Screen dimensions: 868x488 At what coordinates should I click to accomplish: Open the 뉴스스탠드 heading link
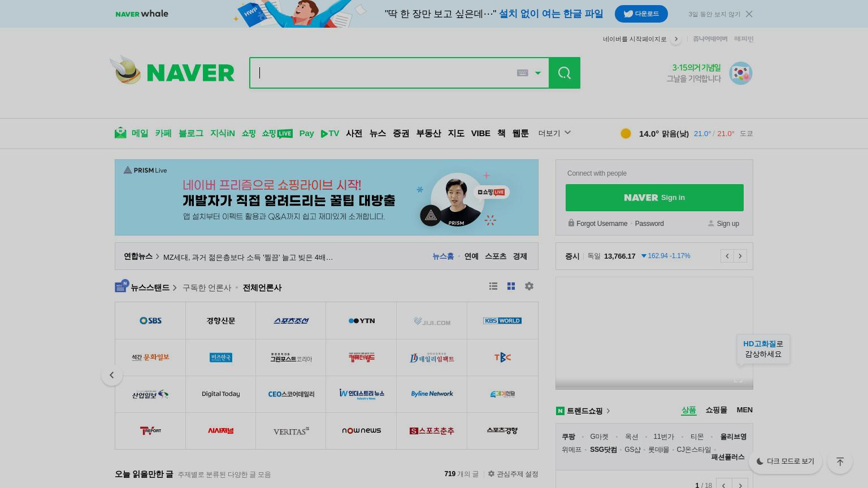150,287
